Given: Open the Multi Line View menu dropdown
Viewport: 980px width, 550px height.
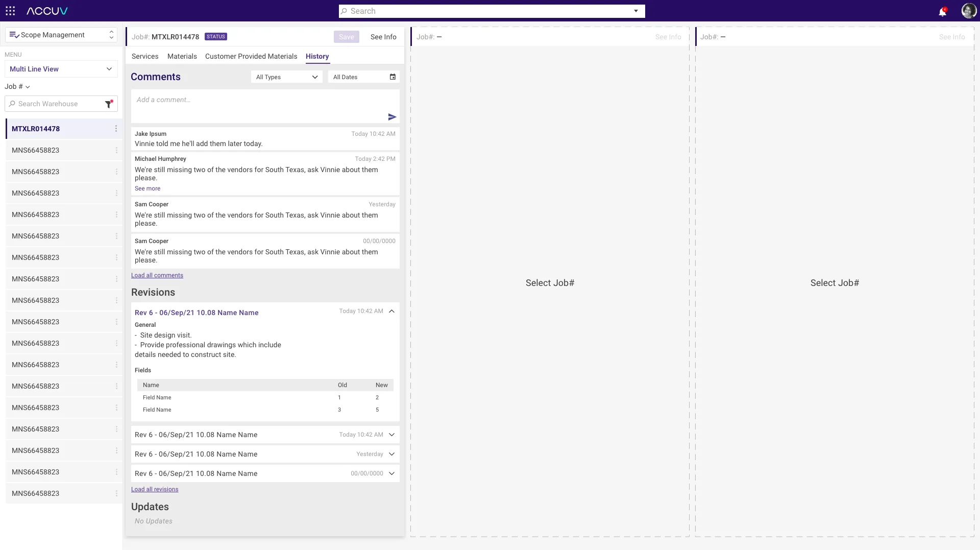Looking at the screenshot, I should click(61, 69).
